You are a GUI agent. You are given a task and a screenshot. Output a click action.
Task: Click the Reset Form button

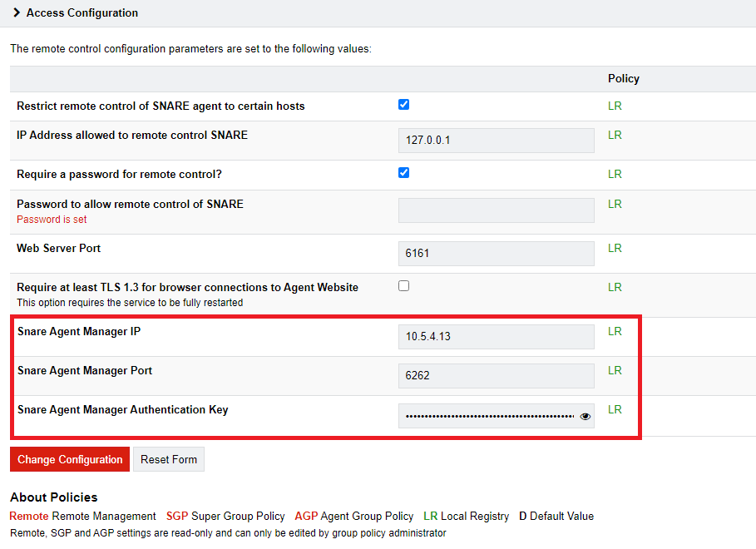[x=169, y=459]
